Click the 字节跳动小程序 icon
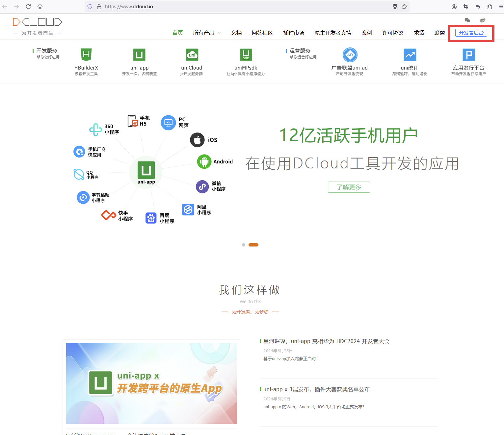 [x=83, y=197]
